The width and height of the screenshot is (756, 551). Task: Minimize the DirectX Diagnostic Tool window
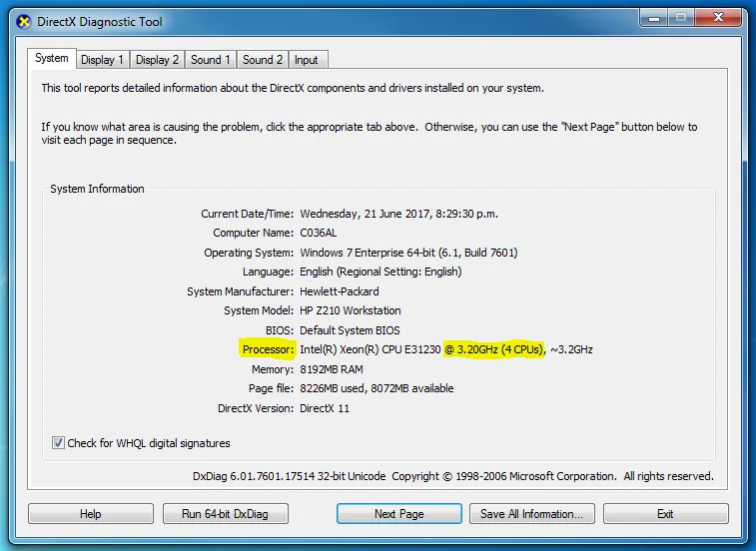coord(654,18)
